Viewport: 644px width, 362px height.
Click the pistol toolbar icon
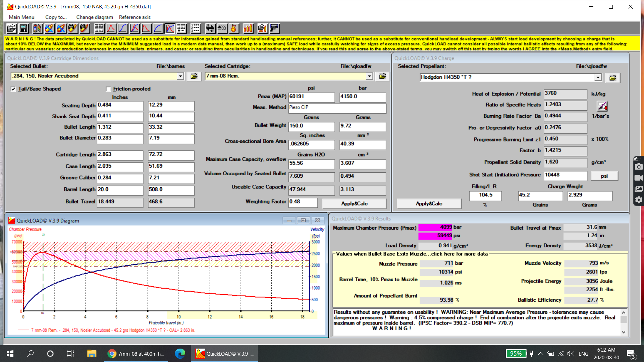[275, 28]
